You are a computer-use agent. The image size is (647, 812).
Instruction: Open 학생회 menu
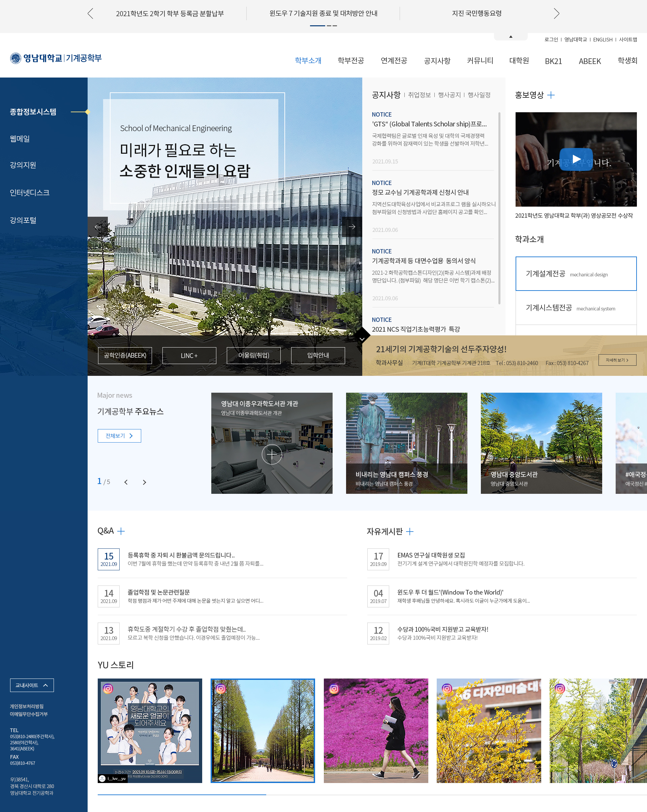[627, 61]
